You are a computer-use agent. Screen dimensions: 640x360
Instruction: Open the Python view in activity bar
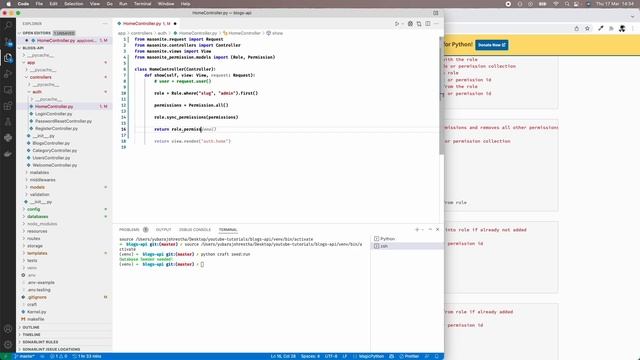click(8, 138)
